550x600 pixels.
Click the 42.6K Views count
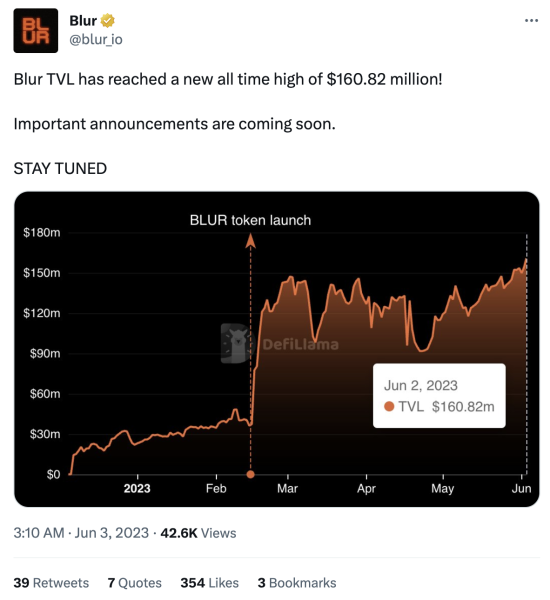coord(198,533)
